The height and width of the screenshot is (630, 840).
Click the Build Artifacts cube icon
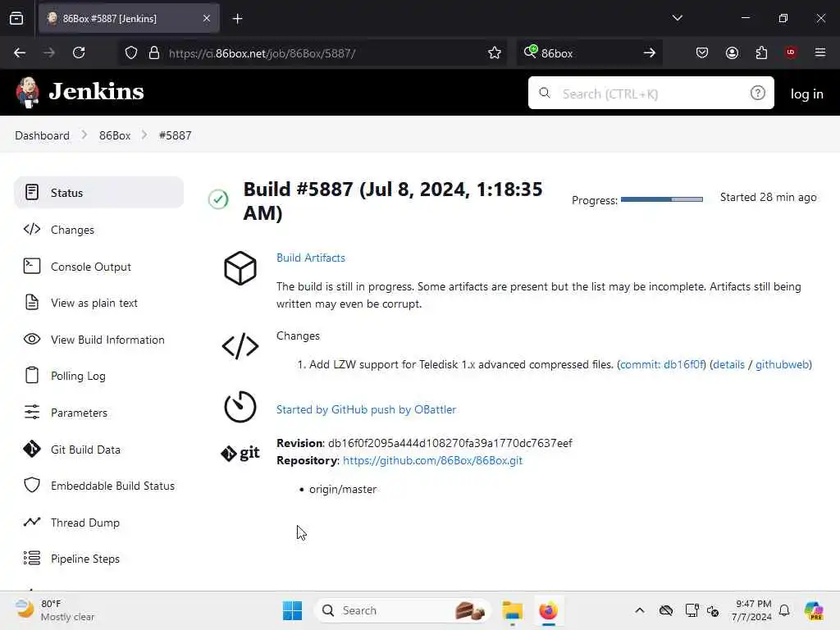pyautogui.click(x=240, y=268)
